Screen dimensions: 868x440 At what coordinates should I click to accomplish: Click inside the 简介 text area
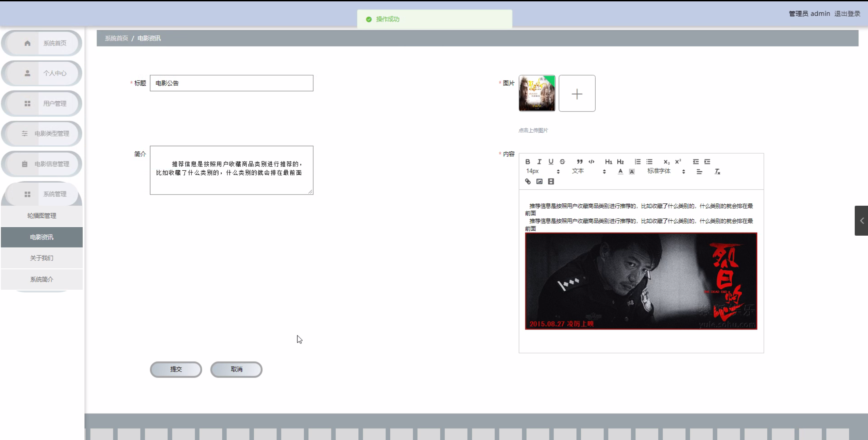coord(232,170)
